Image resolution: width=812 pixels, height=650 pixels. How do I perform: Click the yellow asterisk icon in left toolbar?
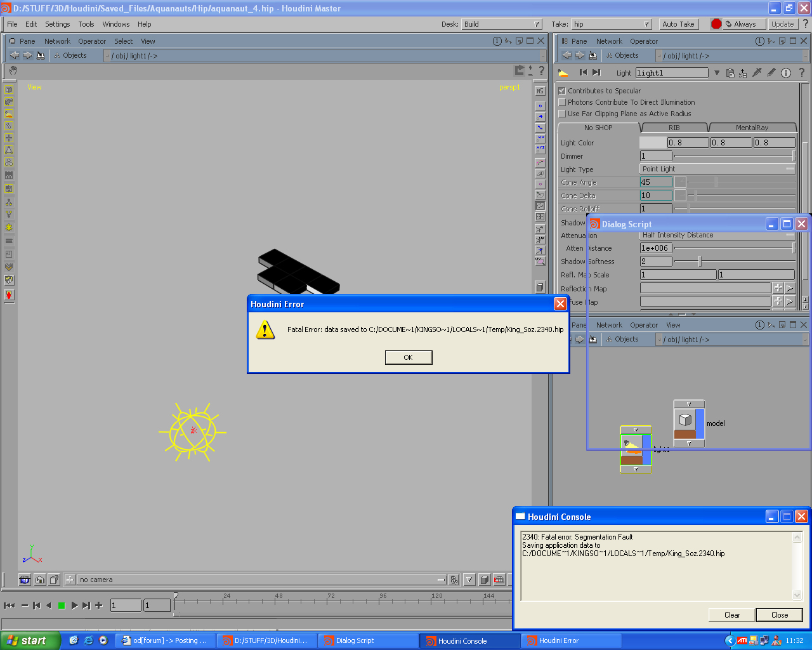click(9, 227)
